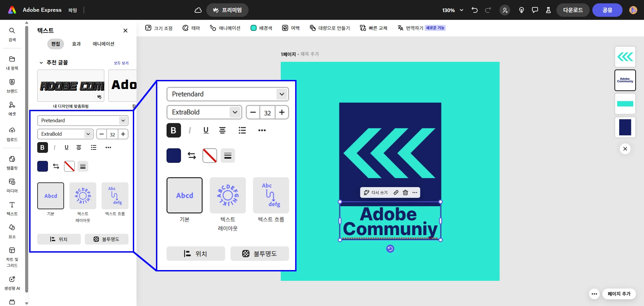Click the invite collaborator person icon
The height and width of the screenshot is (306, 644).
tap(505, 10)
